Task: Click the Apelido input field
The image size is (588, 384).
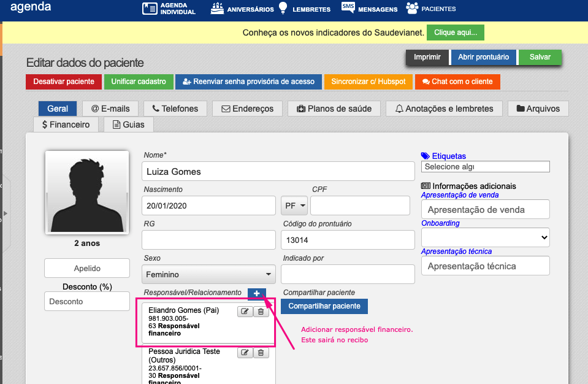Action: (87, 268)
